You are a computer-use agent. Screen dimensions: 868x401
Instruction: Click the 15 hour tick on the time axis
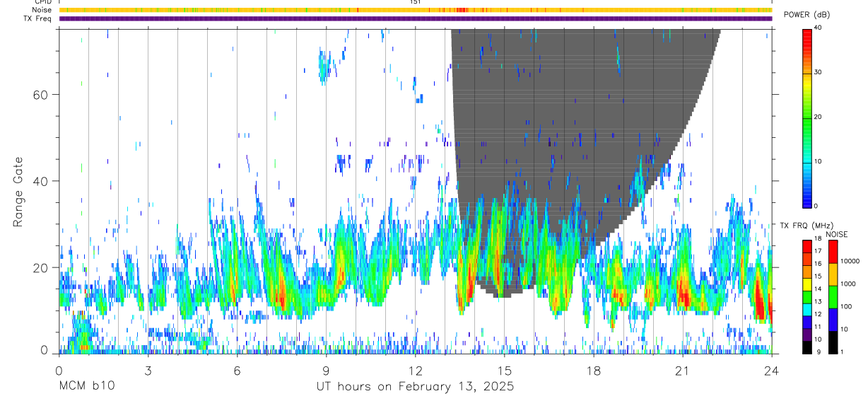(504, 371)
